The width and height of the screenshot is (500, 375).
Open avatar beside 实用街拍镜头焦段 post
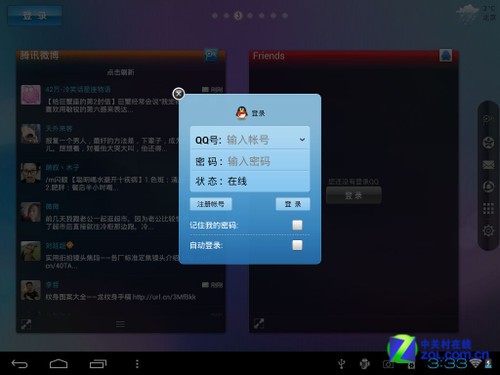(31, 251)
